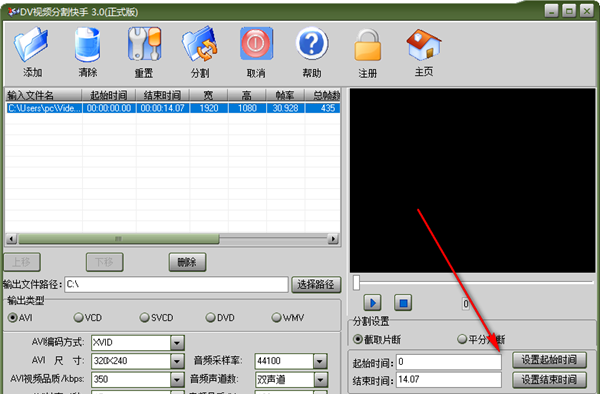This screenshot has height=394, width=600.
Task: Select WMV output type
Action: point(288,317)
